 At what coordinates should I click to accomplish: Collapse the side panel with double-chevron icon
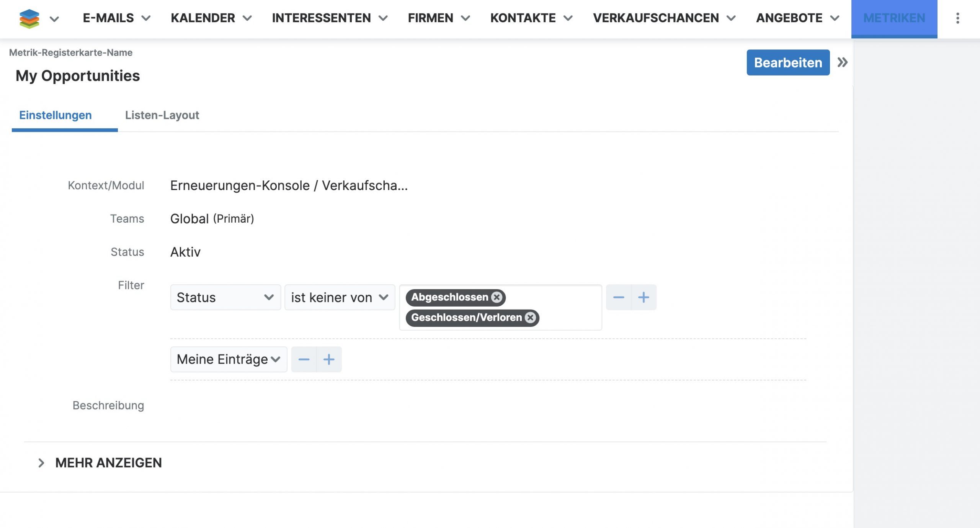tap(842, 62)
